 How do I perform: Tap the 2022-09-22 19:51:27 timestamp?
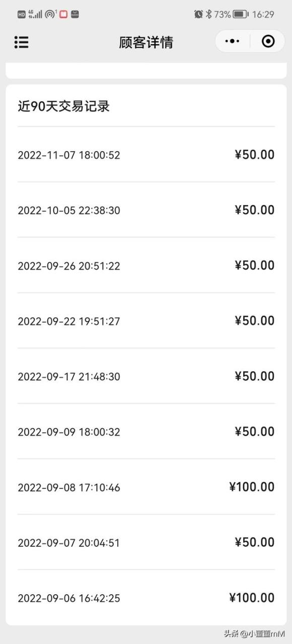(x=68, y=320)
